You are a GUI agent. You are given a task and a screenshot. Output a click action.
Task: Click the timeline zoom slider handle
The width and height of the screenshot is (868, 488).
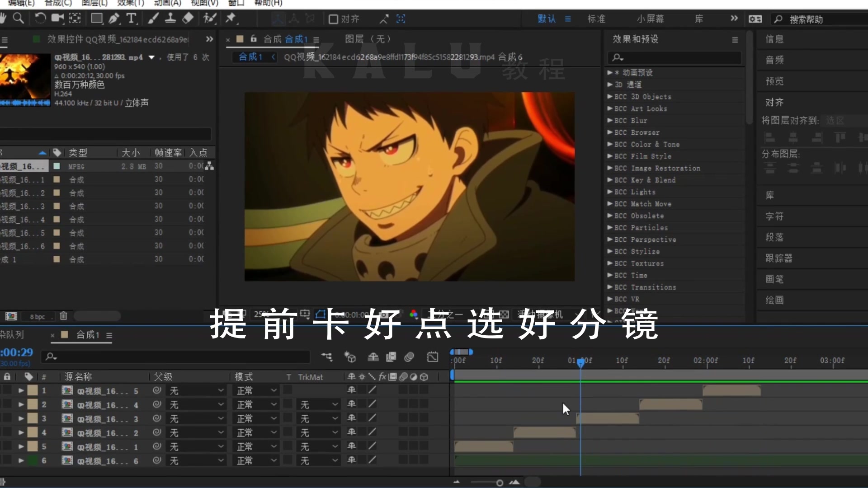pyautogui.click(x=500, y=483)
